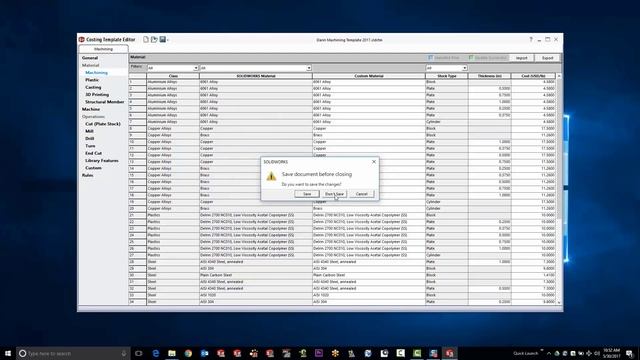
Task: Click Don't Save in the dialog
Action: pyautogui.click(x=334, y=194)
